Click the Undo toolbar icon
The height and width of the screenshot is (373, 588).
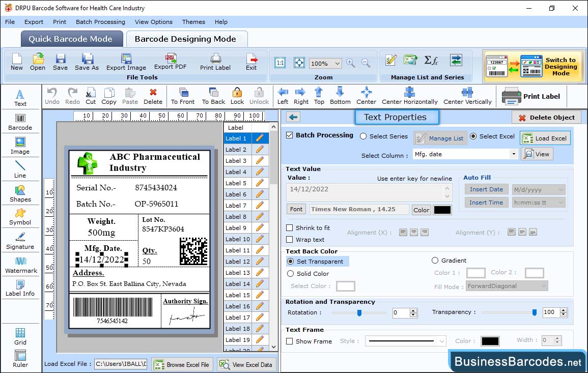tap(52, 96)
